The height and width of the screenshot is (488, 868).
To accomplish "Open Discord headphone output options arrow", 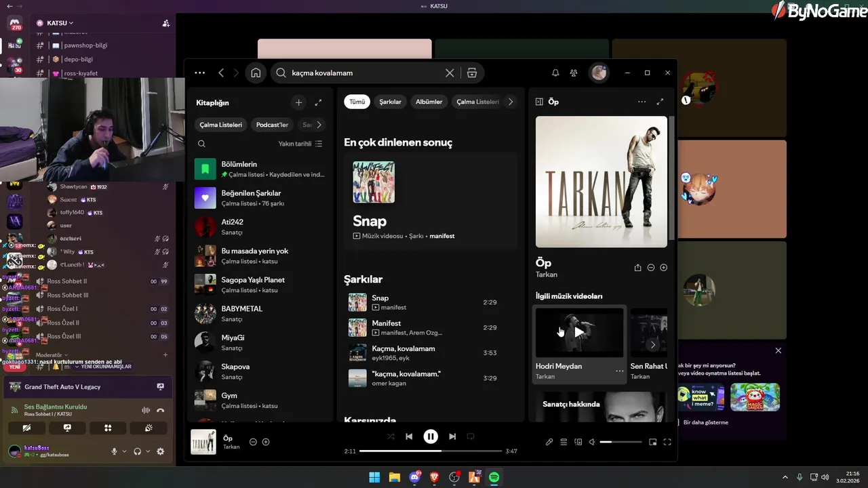I will point(146,451).
